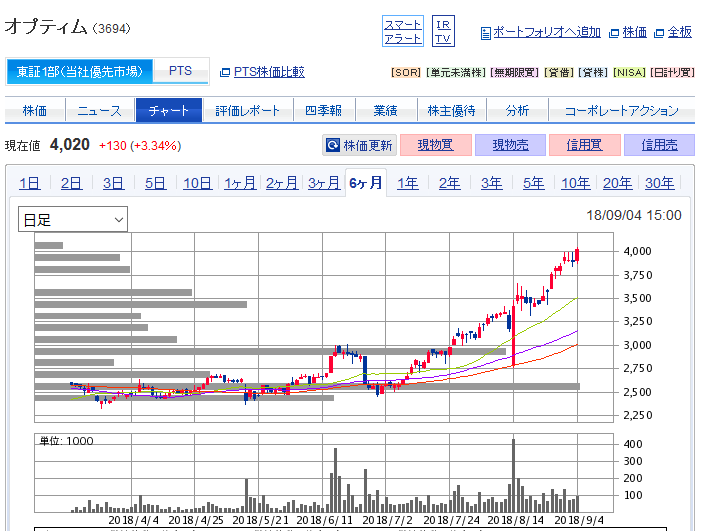
Task: Switch to the PTS market toggle
Action: 180,71
